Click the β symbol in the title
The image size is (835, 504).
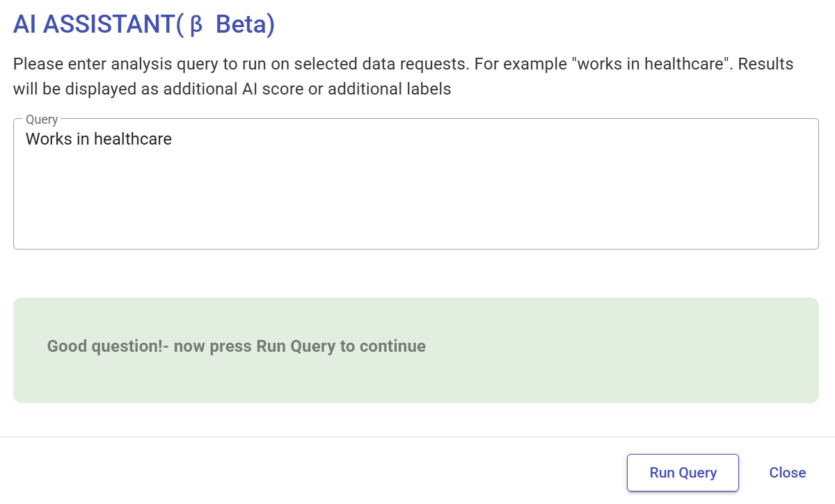[x=196, y=26]
